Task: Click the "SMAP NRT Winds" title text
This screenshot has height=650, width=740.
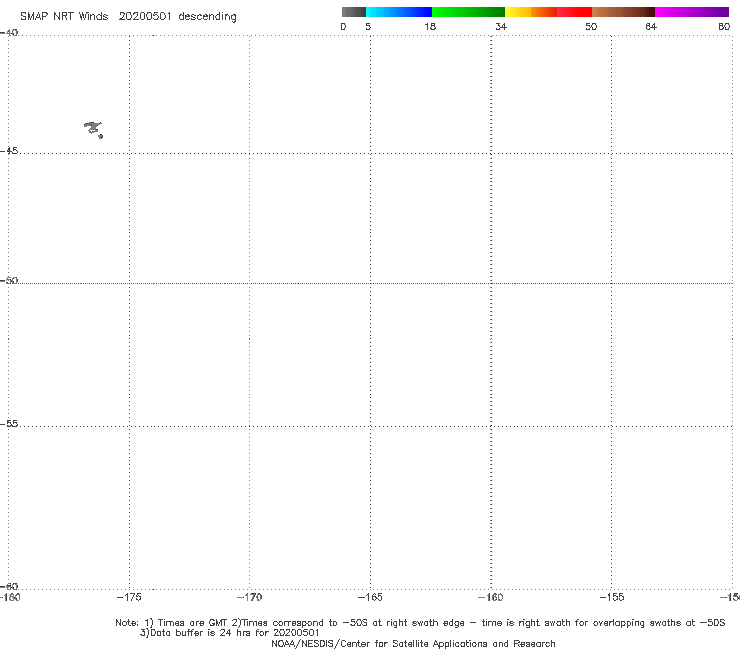Action: 64,16
